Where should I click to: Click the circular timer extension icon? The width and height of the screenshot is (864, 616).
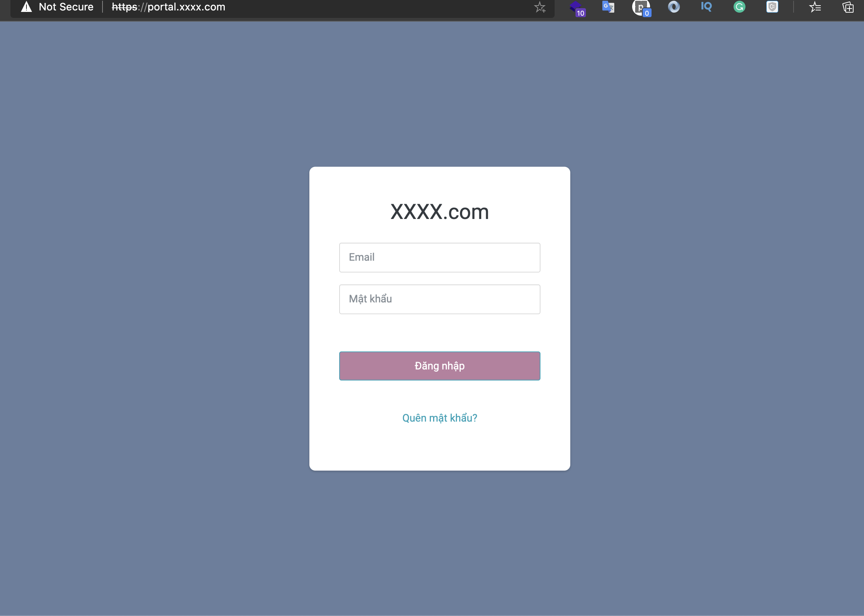673,7
